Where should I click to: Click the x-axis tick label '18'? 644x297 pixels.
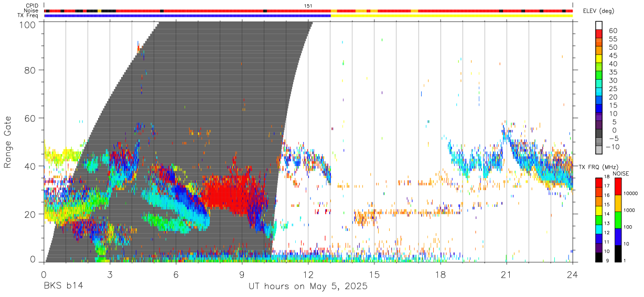point(441,274)
